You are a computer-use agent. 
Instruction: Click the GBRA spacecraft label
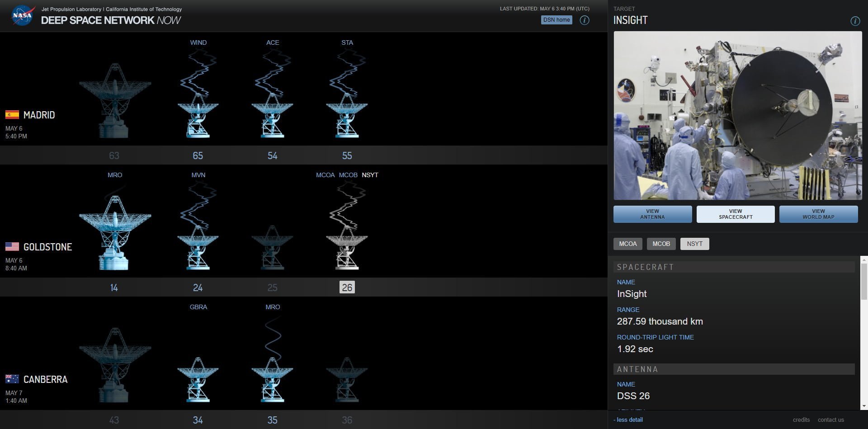198,307
